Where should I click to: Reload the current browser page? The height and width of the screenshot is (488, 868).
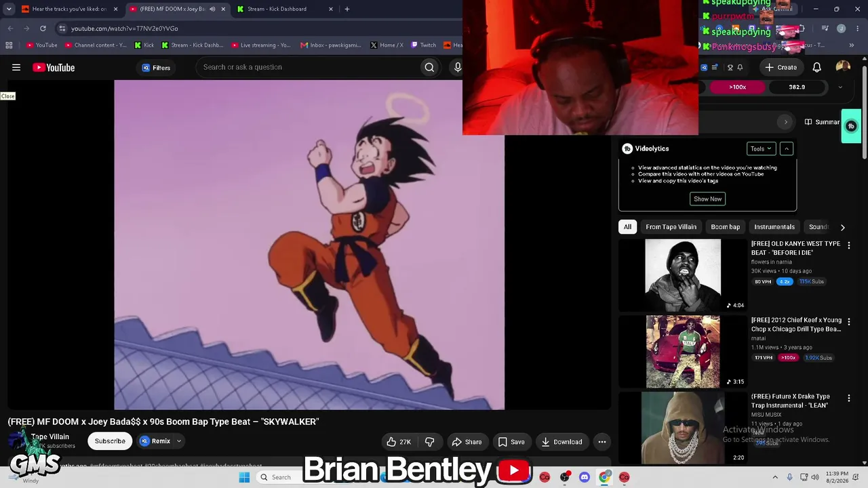(x=43, y=28)
